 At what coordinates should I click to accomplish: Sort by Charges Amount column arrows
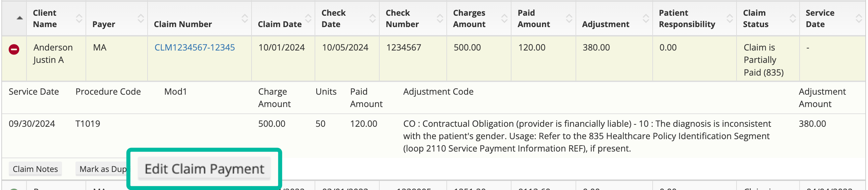pos(504,18)
